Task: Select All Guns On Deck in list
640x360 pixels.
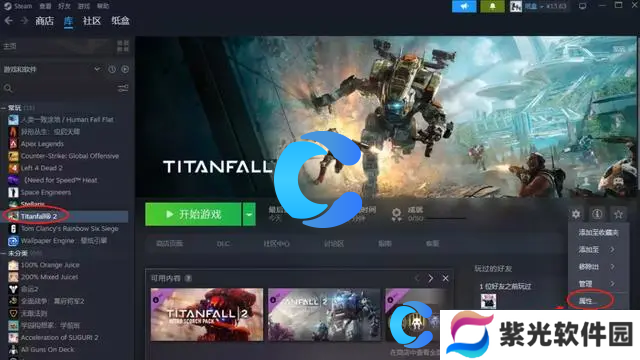Action: (x=47, y=349)
